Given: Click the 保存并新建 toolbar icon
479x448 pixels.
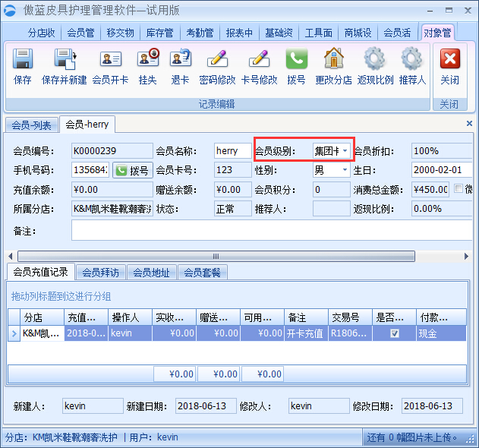Looking at the screenshot, I should (64, 61).
